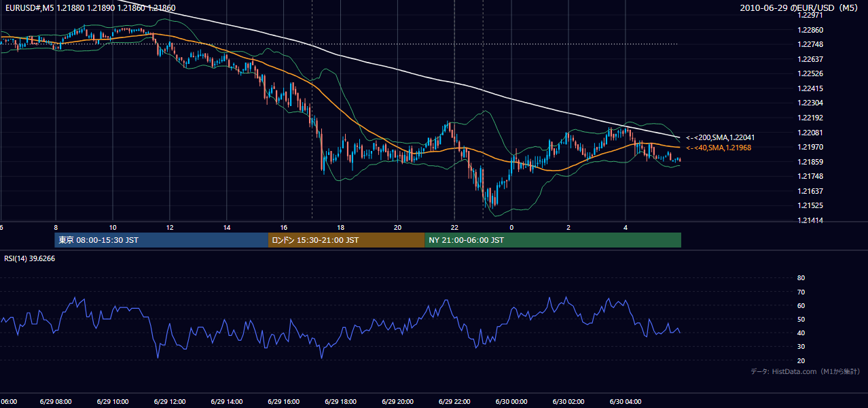Image resolution: width=868 pixels, height=408 pixels.
Task: Click price axis label 1.22526
Action: tap(811, 73)
